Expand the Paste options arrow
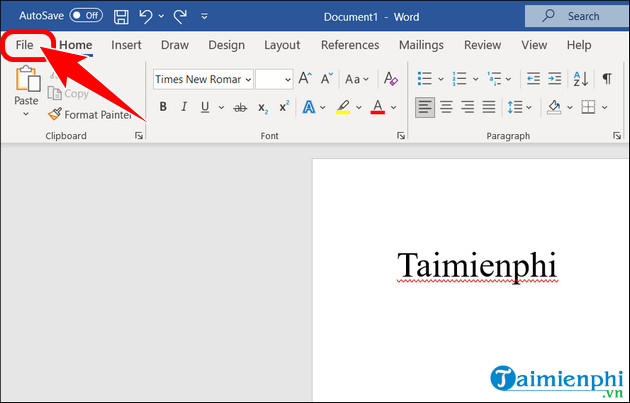 tap(26, 114)
